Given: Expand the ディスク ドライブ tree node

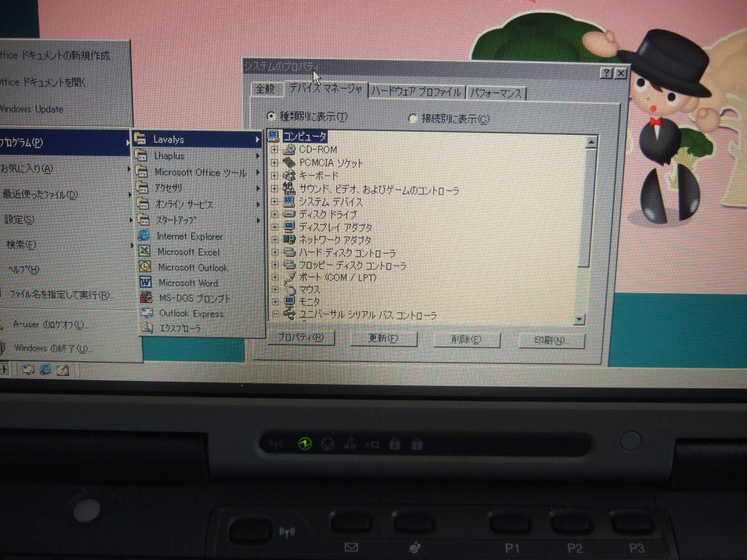Looking at the screenshot, I should tap(275, 215).
